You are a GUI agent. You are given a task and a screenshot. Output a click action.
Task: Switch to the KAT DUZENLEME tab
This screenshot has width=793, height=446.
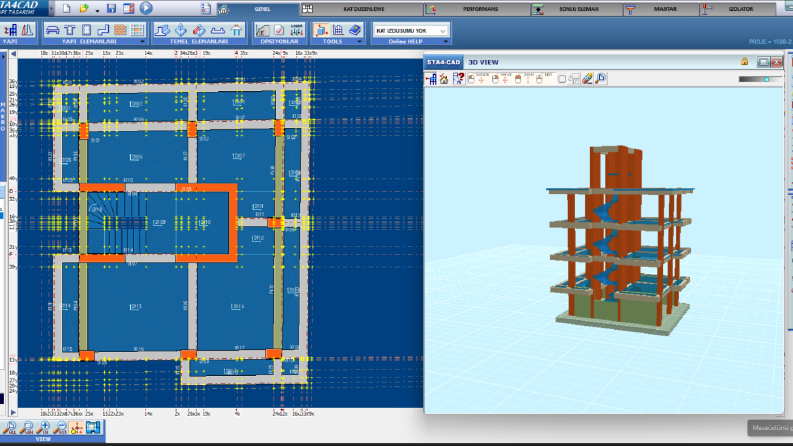point(362,9)
